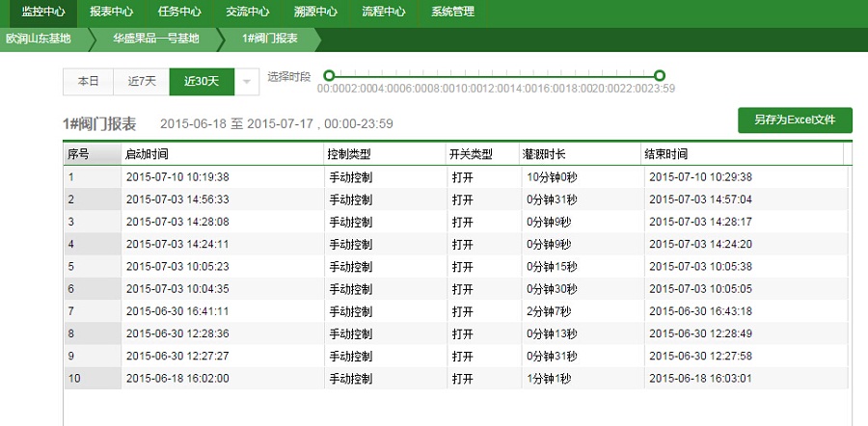The width and height of the screenshot is (868, 426).
Task: Click the left handle of time slider
Action: click(x=329, y=75)
